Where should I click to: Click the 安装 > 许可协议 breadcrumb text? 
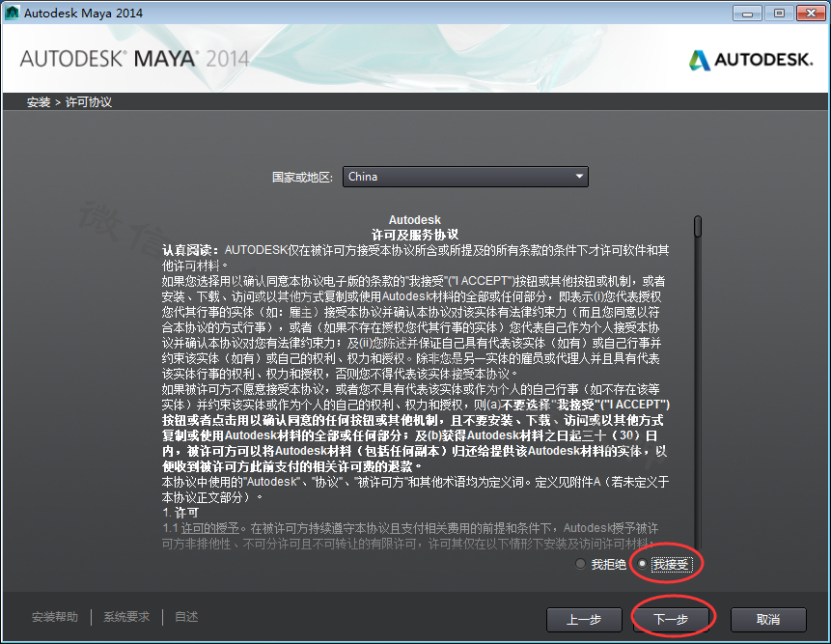69,101
